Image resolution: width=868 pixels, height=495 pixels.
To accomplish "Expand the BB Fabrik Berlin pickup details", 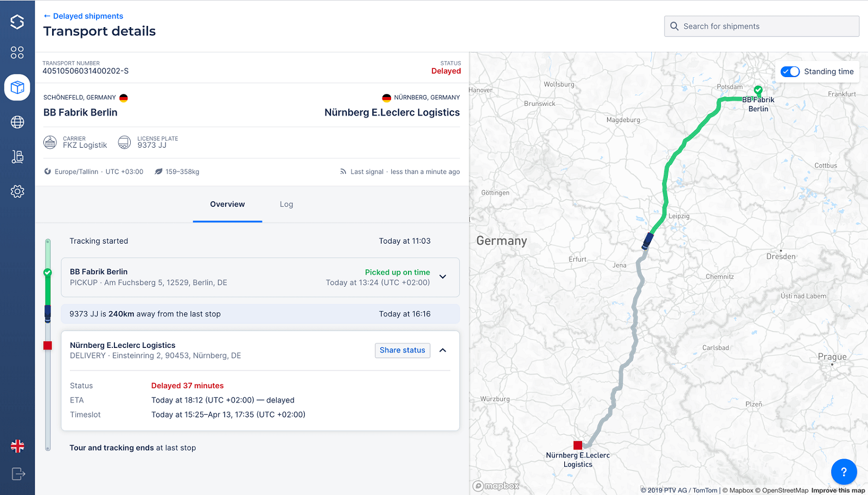I will [x=443, y=277].
